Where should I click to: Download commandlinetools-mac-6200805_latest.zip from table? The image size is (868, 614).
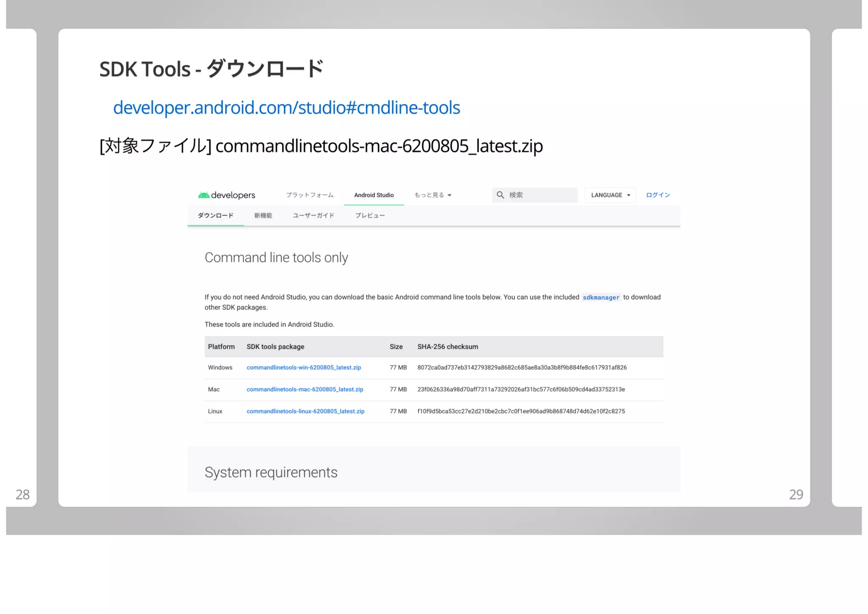point(305,389)
